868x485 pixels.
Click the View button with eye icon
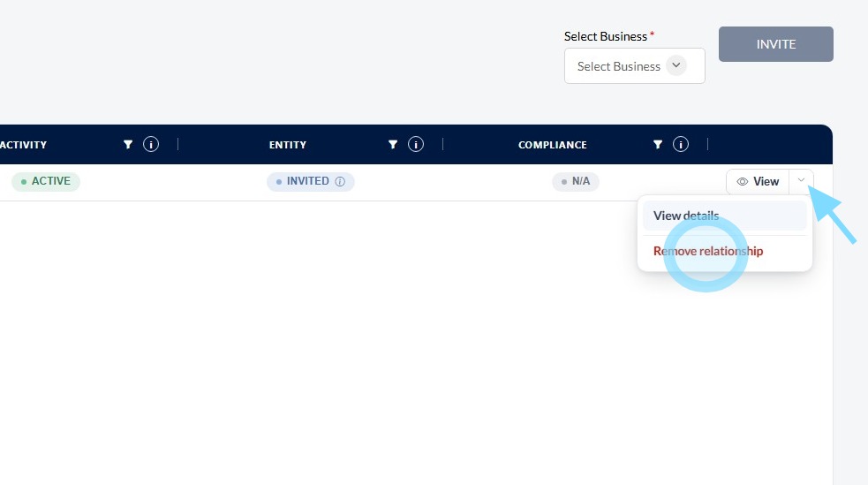758,182
